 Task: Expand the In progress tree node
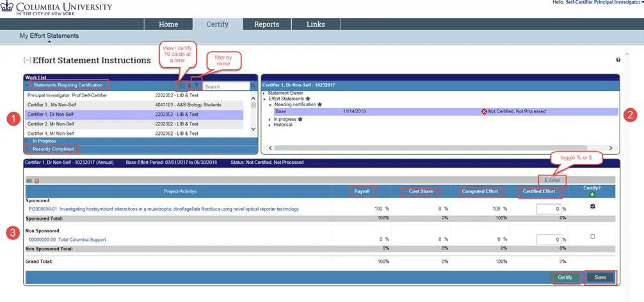coord(270,120)
